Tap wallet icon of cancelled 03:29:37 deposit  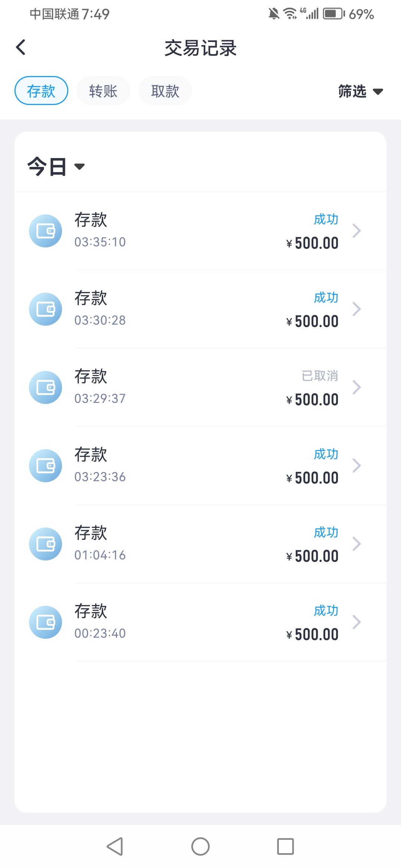46,388
